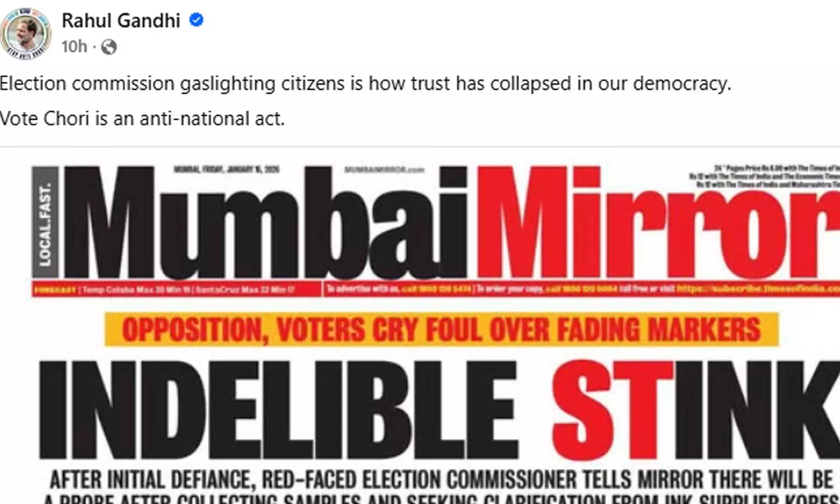Image resolution: width=840 pixels, height=504 pixels.
Task: Click the advertise and subscribe info strip
Action: pos(582,289)
